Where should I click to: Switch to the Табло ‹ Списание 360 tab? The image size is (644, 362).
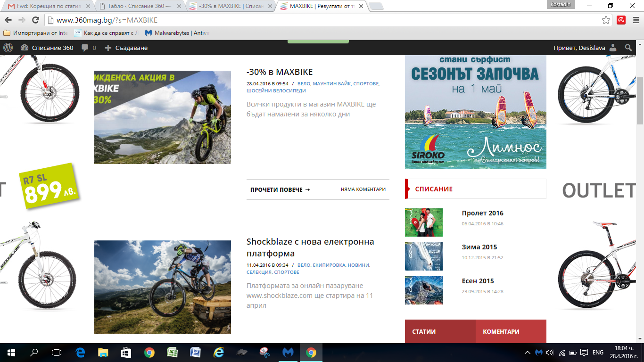(x=140, y=7)
